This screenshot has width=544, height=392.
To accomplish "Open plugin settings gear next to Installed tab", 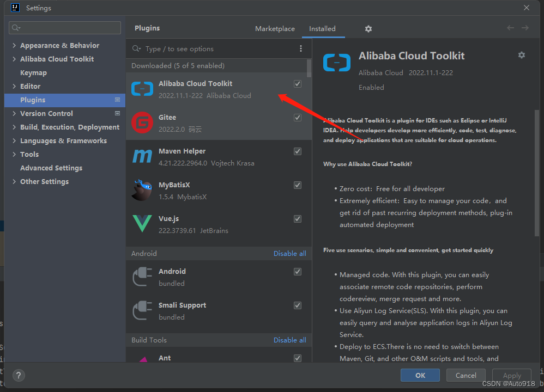I will (x=368, y=28).
